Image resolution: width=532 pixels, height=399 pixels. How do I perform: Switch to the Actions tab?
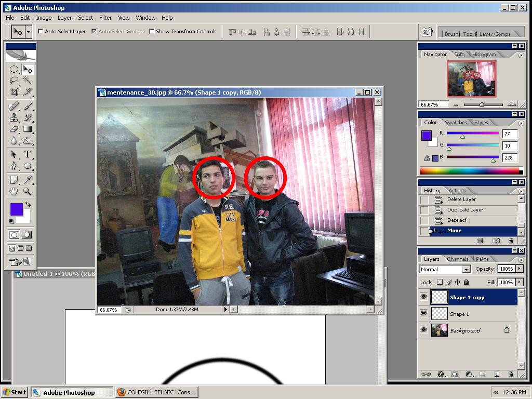457,190
